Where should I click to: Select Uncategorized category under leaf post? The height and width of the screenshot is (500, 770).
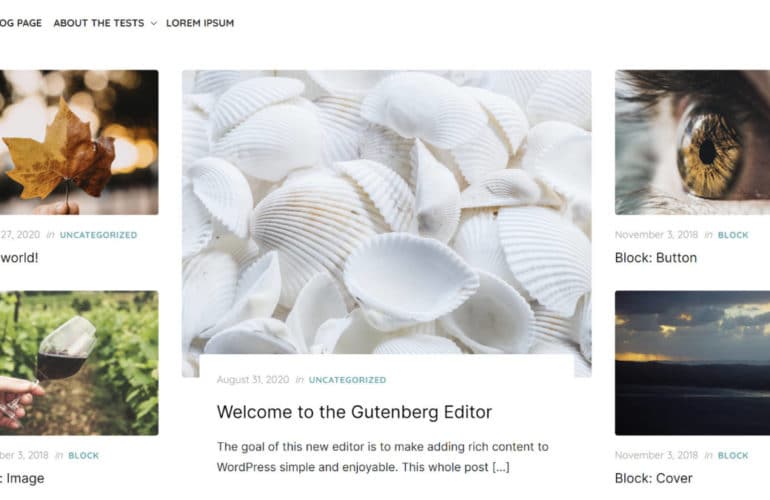98,235
